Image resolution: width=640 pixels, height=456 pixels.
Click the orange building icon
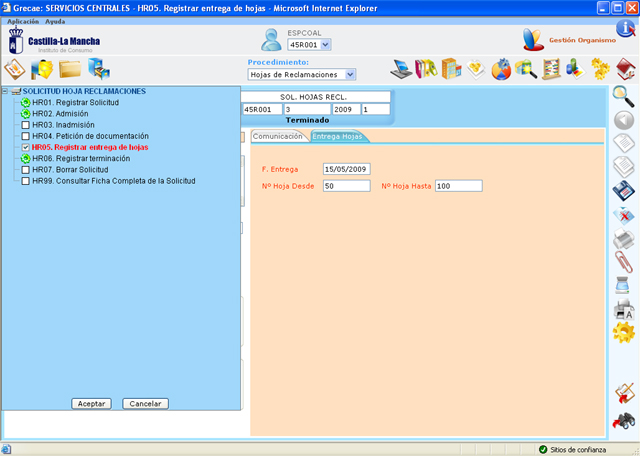[451, 69]
